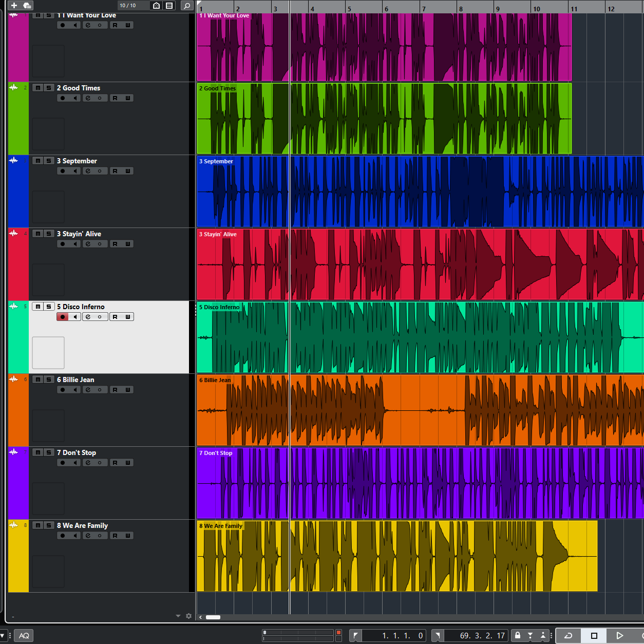644x644 pixels.
Task: Select the Stayin' Alive track name
Action: point(79,234)
